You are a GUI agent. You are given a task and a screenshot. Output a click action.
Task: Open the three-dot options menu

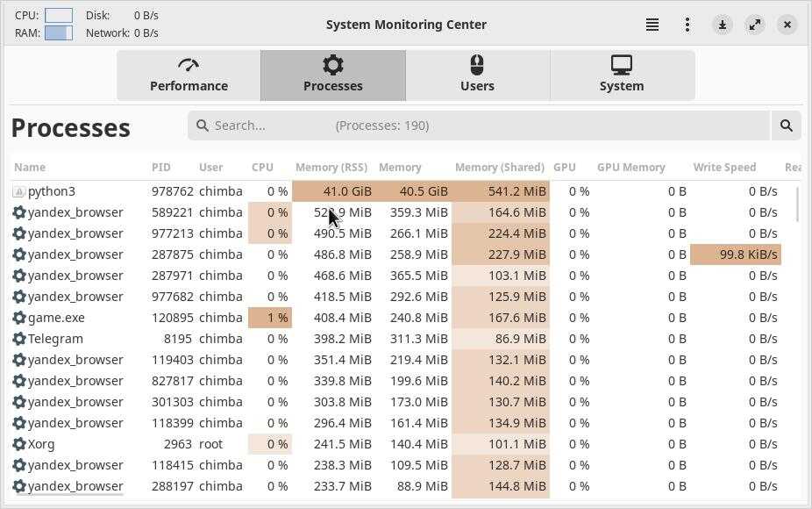[687, 25]
